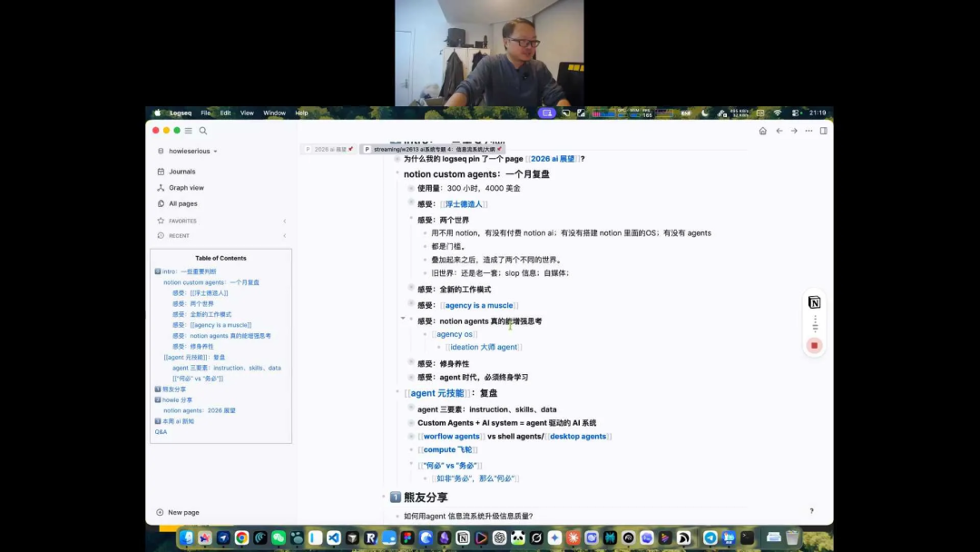Open the Wi-Fi menu bar icon
This screenshot has height=552, width=980.
coord(778,113)
